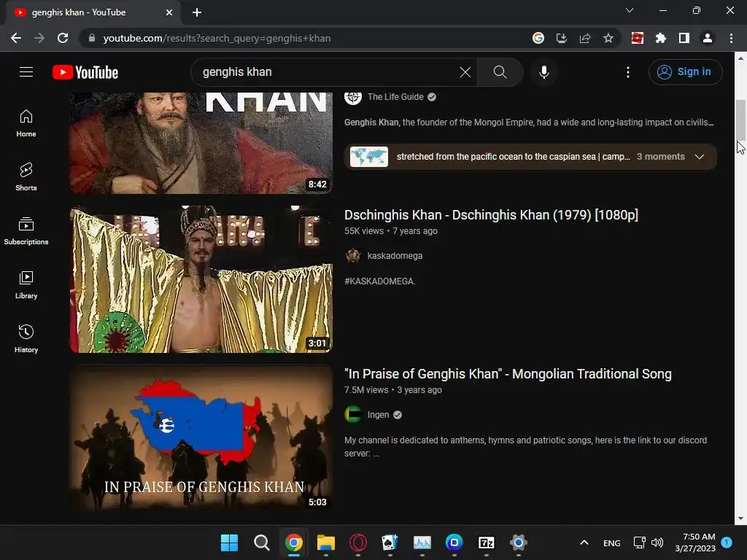Open YouTube settings three-dot menu
Viewport: 747px width, 560px height.
click(x=628, y=72)
